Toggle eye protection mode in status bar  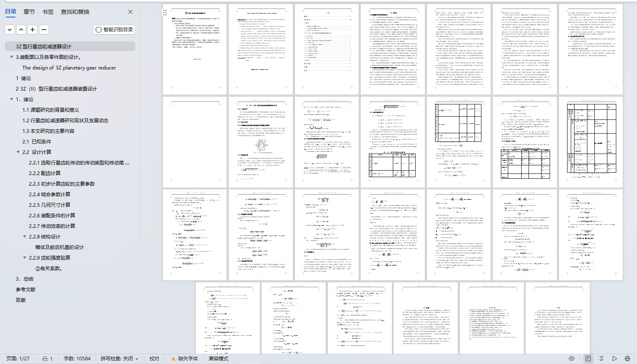coord(572,359)
